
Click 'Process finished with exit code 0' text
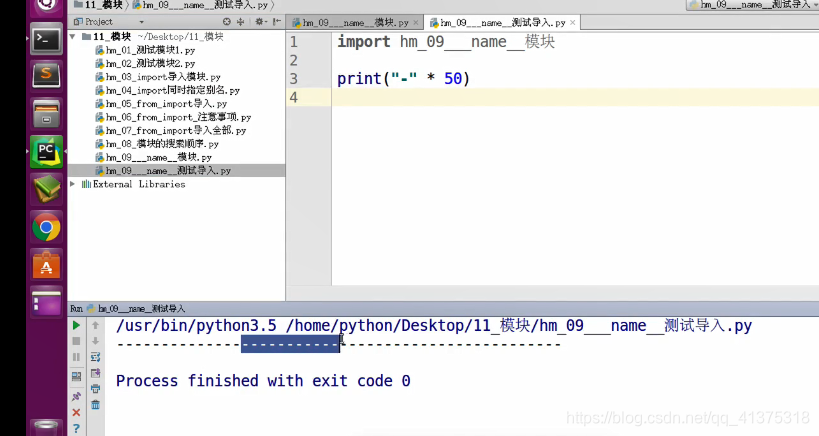[263, 381]
